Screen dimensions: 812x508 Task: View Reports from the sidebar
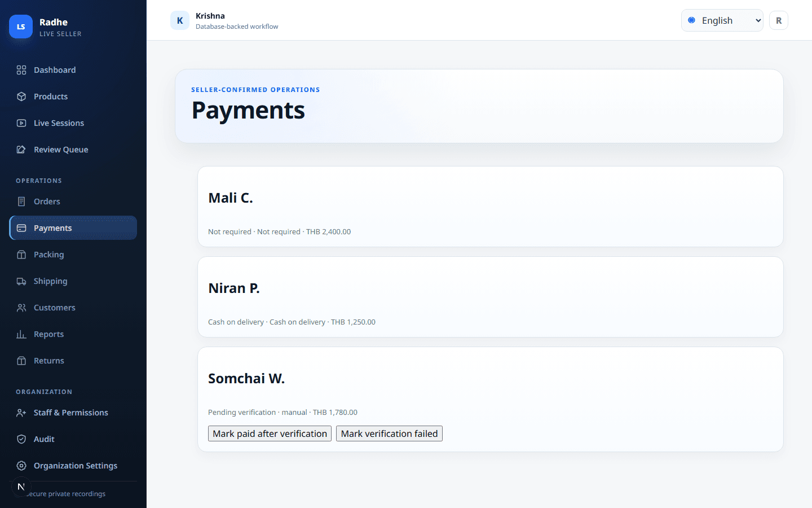(x=73, y=334)
